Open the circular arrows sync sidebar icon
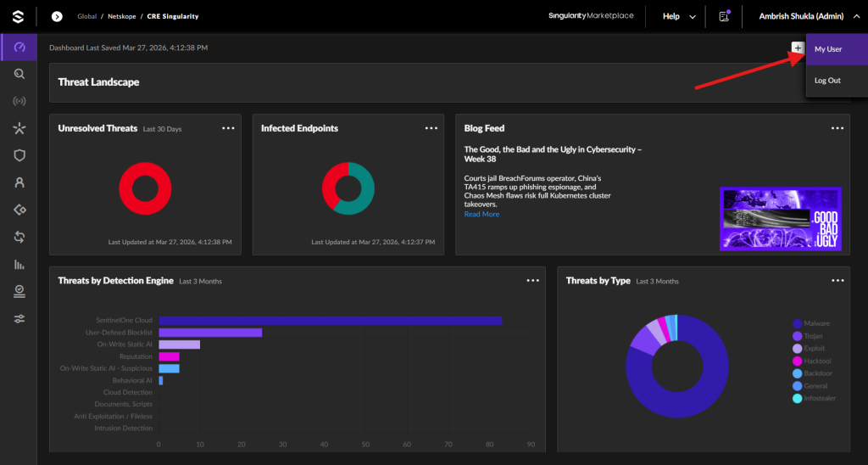 (19, 238)
